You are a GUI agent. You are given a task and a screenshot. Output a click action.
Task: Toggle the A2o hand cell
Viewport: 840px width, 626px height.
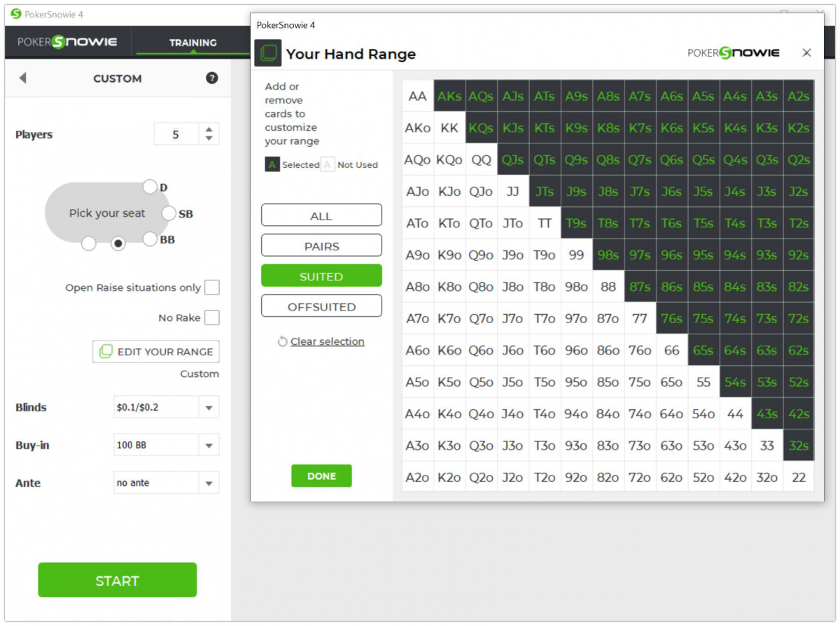(418, 477)
